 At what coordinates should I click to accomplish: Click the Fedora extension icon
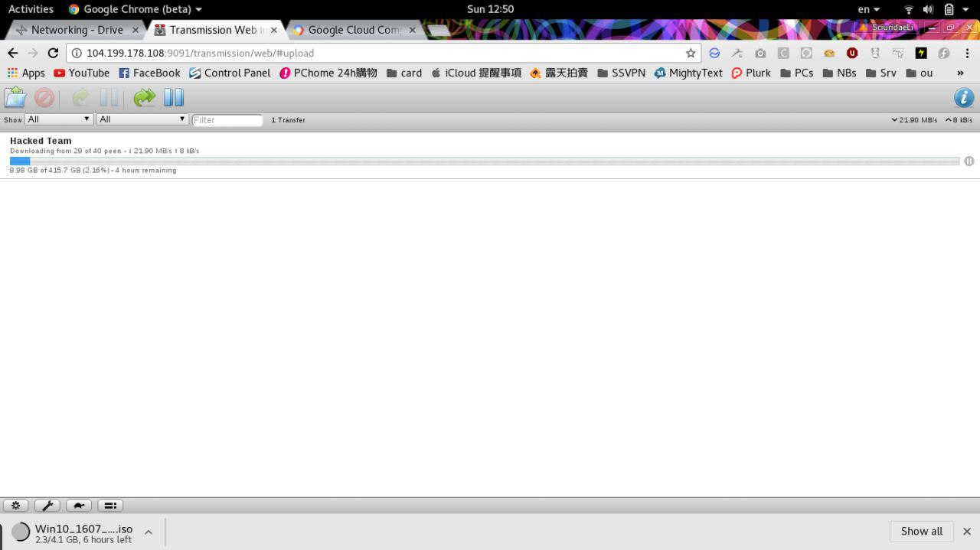[943, 53]
